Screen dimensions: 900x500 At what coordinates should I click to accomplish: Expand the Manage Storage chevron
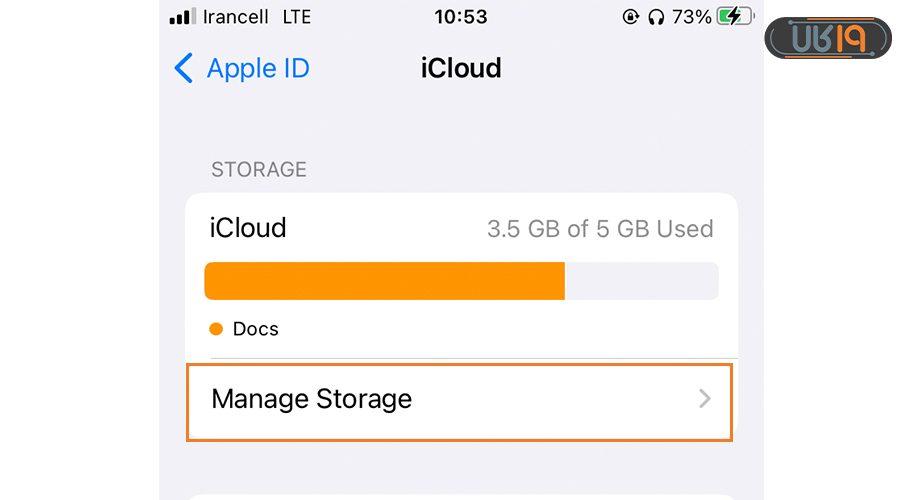pos(705,399)
